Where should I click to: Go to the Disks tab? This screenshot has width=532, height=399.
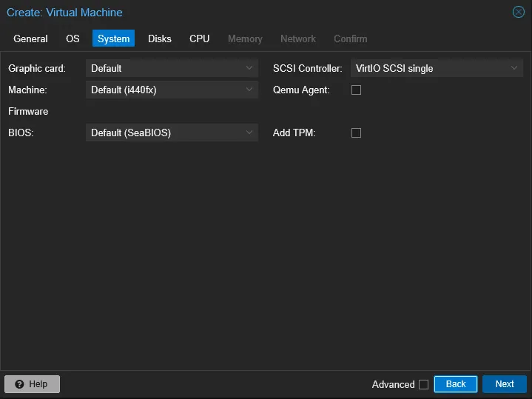pos(159,38)
